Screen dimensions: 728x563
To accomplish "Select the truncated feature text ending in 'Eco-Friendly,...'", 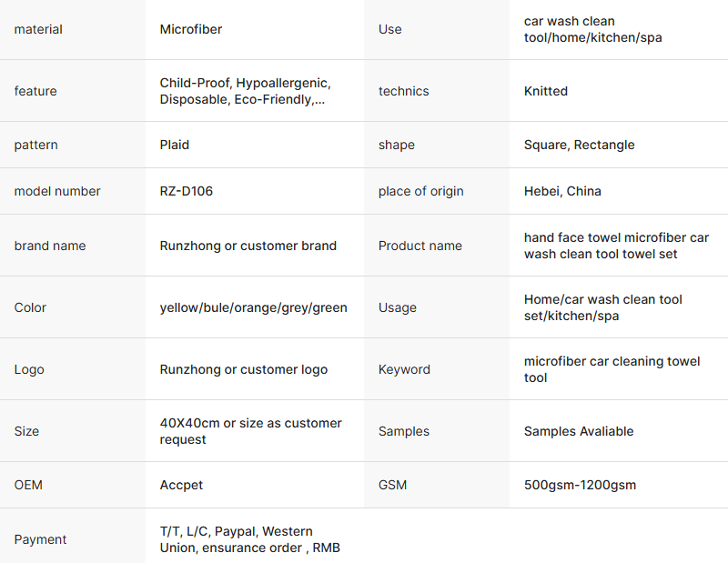I will pos(245,91).
